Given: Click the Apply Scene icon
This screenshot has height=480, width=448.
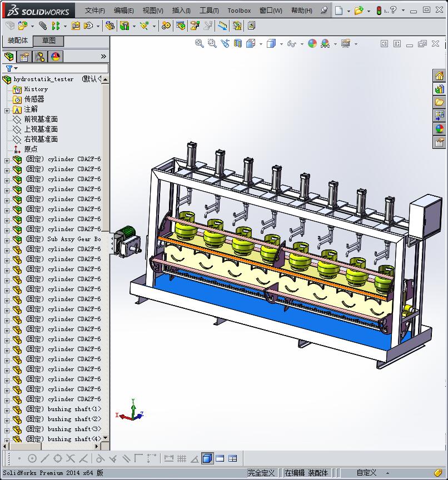Looking at the screenshot, I should coord(325,43).
